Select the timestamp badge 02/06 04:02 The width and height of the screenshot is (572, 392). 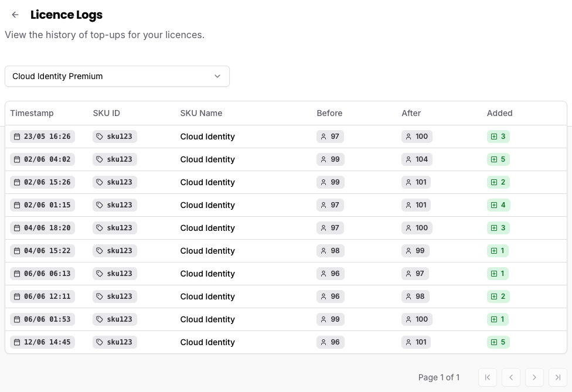42,159
